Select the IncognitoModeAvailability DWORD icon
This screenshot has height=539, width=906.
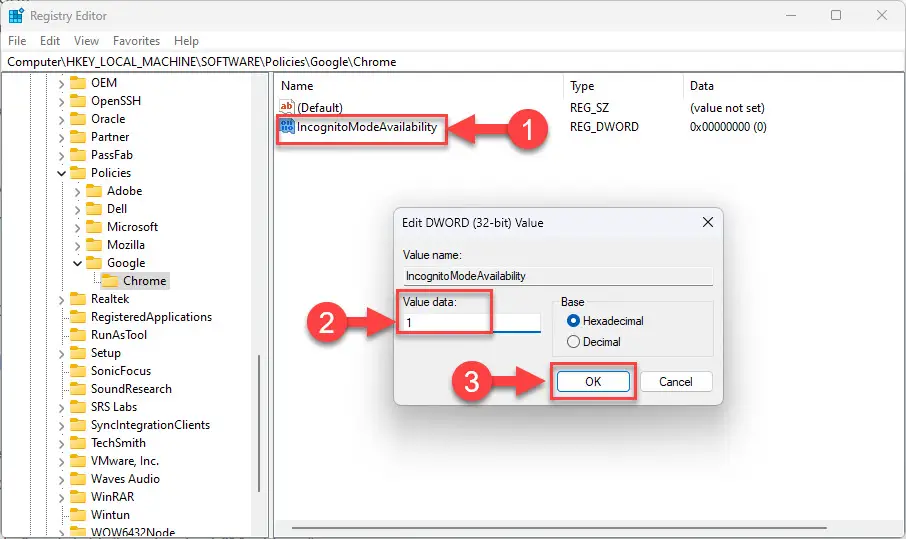tap(287, 127)
